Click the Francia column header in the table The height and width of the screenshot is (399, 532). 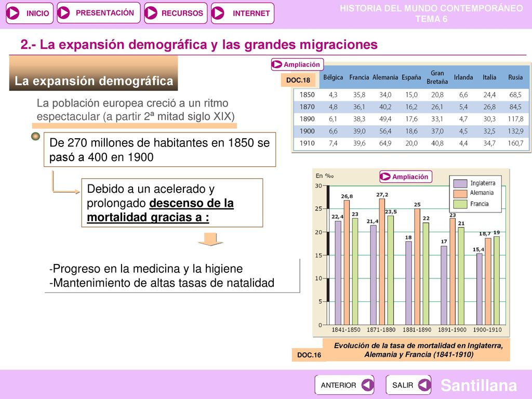359,77
